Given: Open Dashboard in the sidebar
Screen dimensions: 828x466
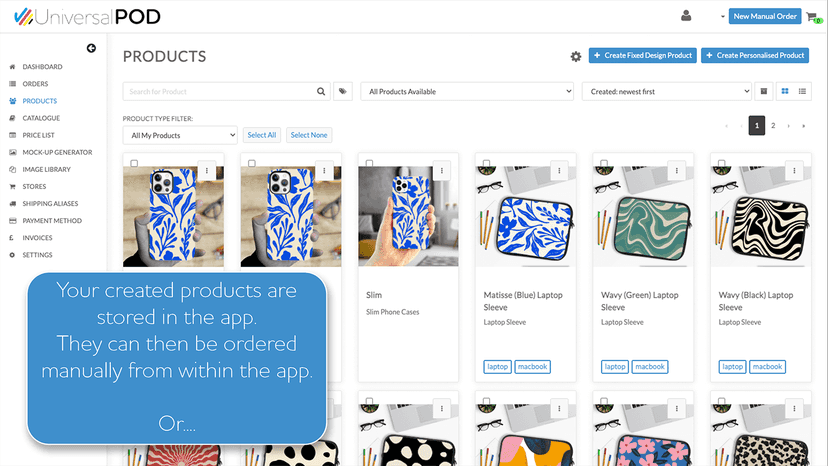Looking at the screenshot, I should (x=42, y=67).
